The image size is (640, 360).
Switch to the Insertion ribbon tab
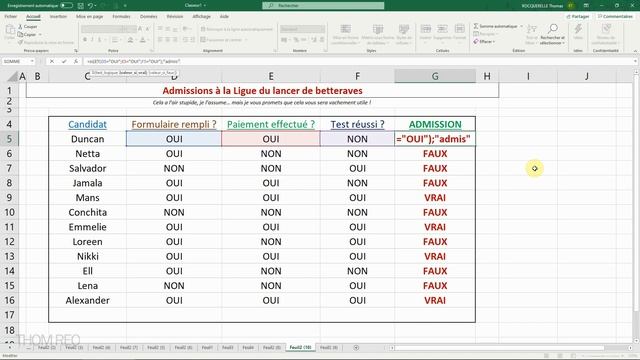[x=58, y=17]
